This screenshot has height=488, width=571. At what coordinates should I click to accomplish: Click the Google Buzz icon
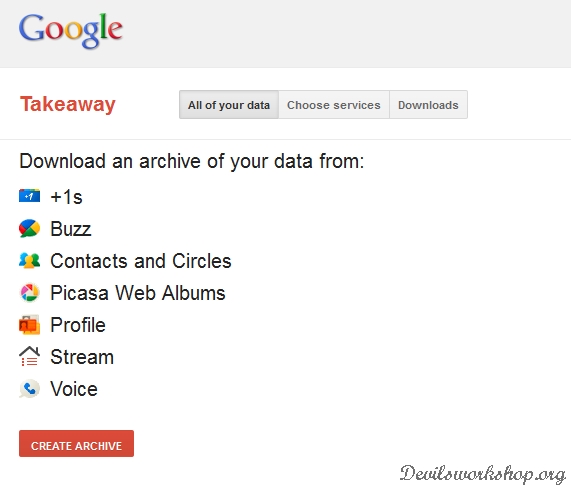[29, 228]
